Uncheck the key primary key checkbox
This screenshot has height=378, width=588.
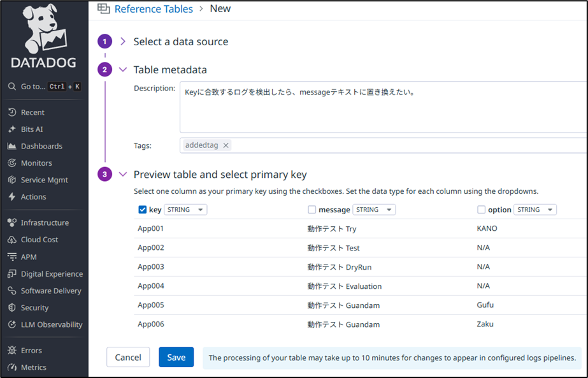[x=142, y=210]
